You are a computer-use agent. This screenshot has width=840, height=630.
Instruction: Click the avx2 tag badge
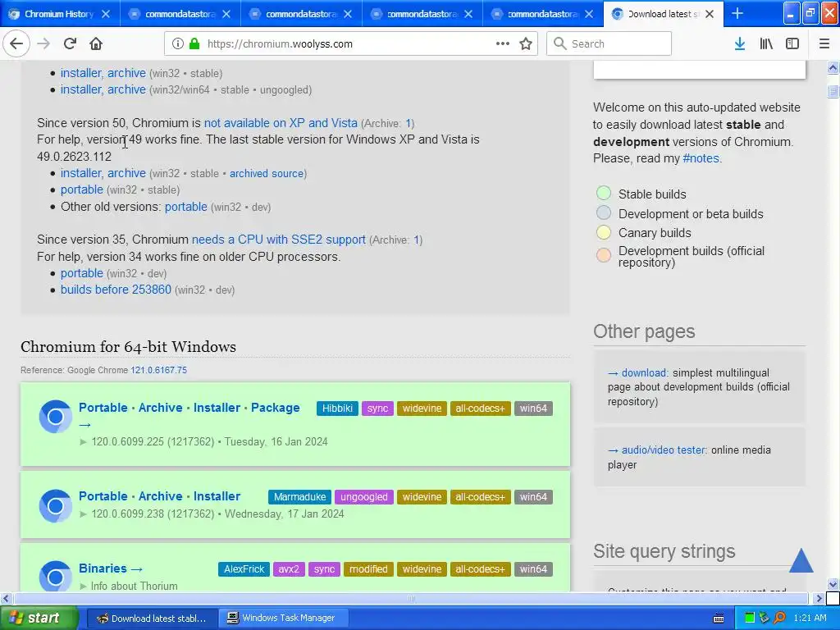click(x=288, y=569)
